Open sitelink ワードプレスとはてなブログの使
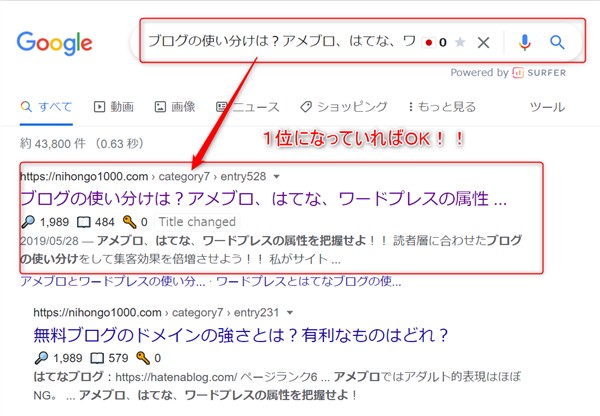The height and width of the screenshot is (416, 600). coord(309,282)
